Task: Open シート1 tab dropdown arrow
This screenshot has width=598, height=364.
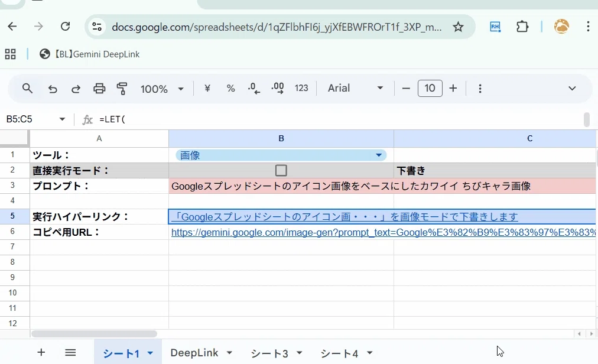Action: pos(150,353)
